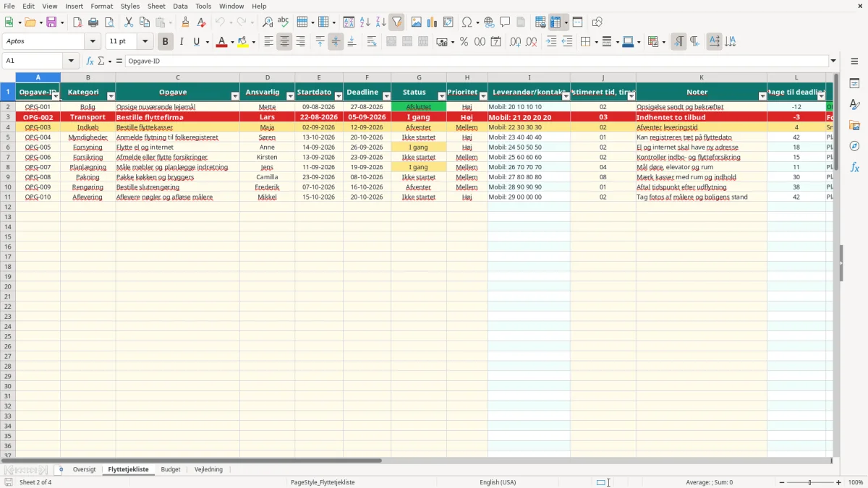Click the Save document icon
The height and width of the screenshot is (488, 868).
coord(51,22)
